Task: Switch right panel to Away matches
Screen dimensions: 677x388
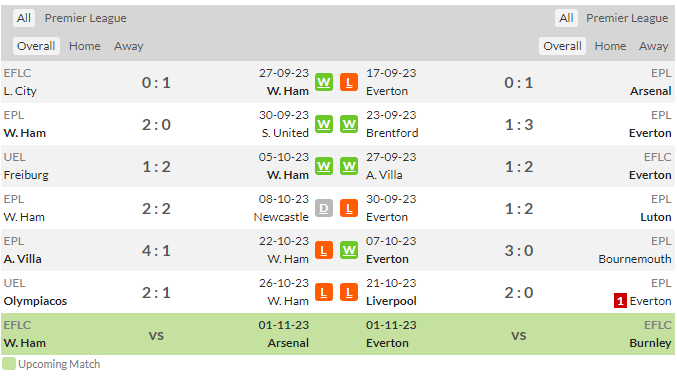Action: (x=653, y=46)
